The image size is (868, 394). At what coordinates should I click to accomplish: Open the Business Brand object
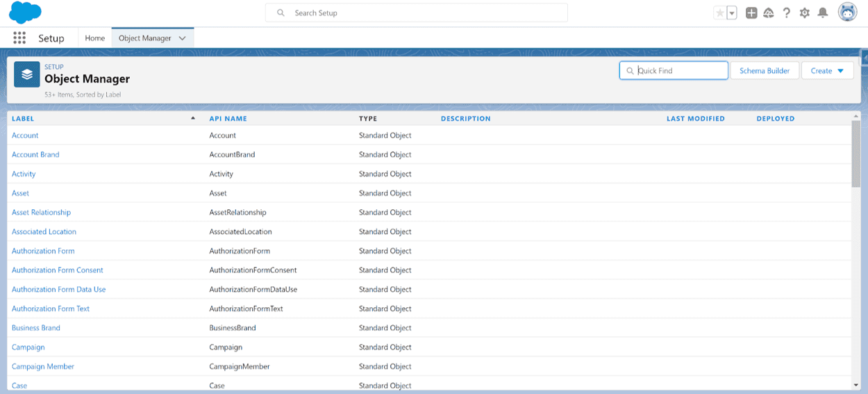(x=36, y=328)
